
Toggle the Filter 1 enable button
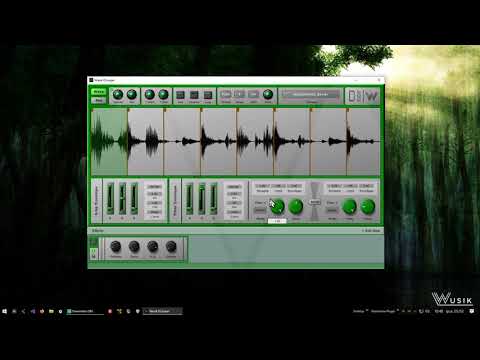pos(260,210)
